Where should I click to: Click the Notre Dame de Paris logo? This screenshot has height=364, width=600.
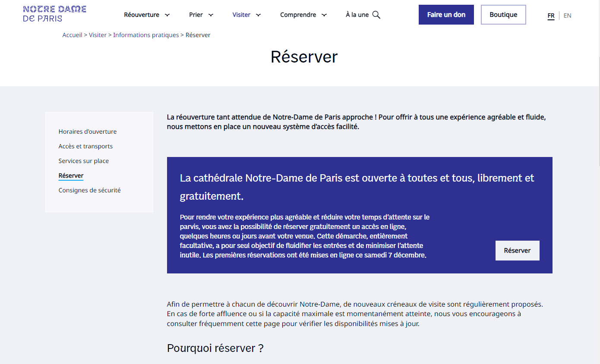coord(55,14)
